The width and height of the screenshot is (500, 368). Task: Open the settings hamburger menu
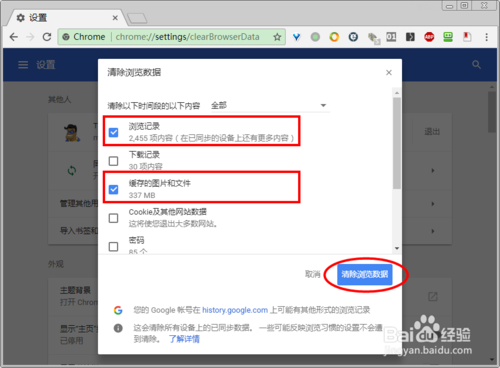(x=23, y=65)
